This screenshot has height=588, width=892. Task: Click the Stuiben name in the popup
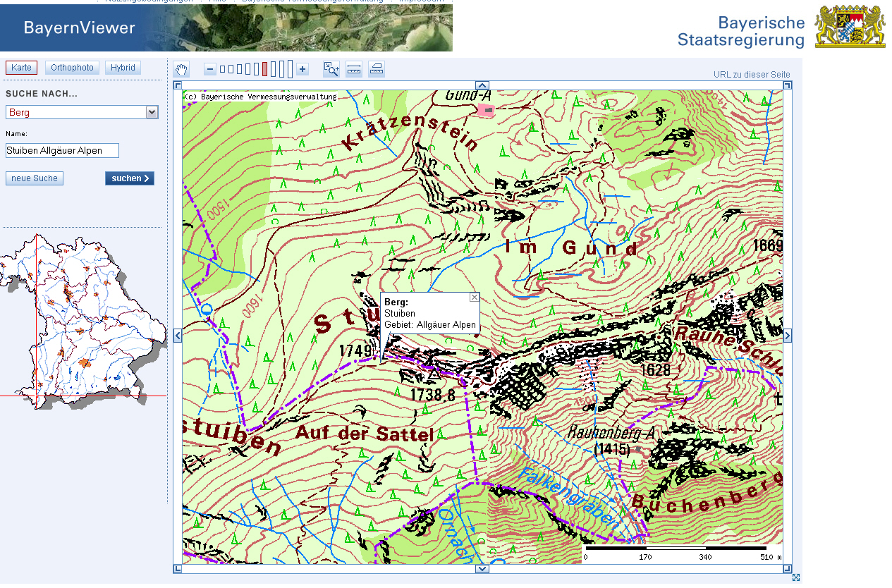400,313
